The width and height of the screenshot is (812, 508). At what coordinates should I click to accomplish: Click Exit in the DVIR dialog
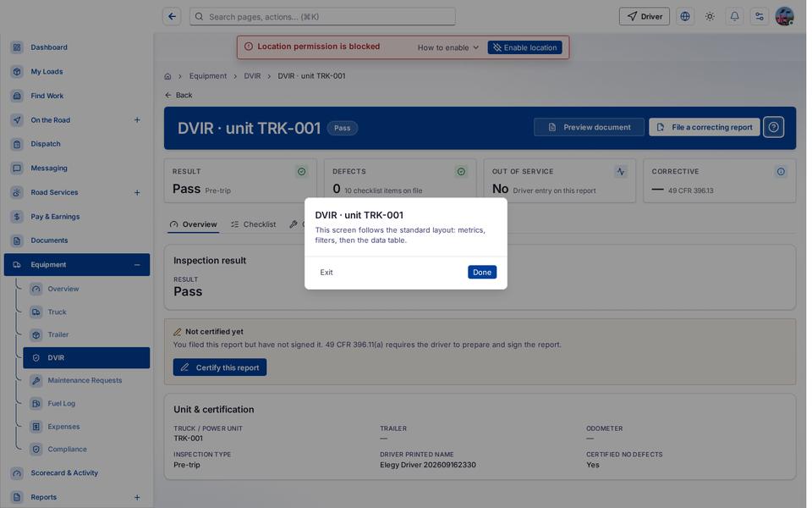[x=326, y=272]
